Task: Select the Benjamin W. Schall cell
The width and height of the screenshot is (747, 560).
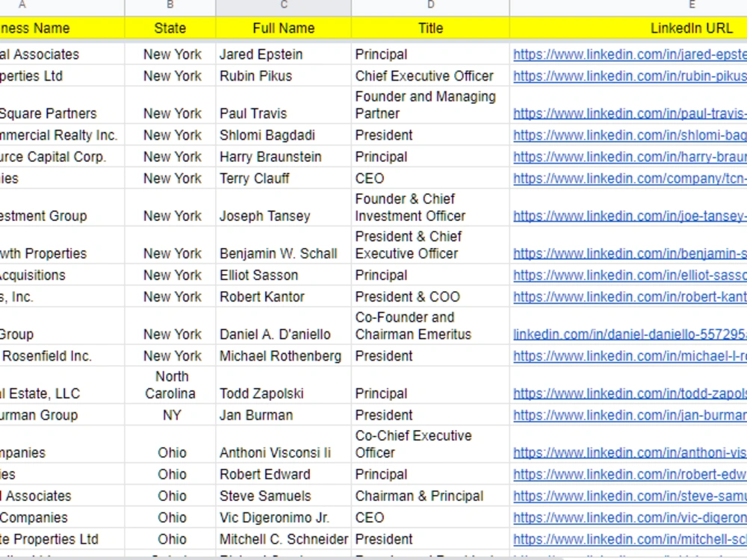Action: coord(283,245)
